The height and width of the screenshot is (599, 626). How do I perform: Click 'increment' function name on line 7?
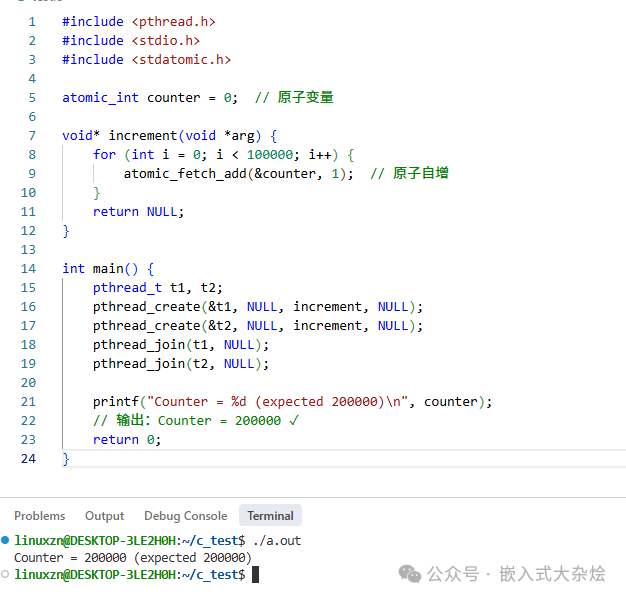tap(143, 136)
